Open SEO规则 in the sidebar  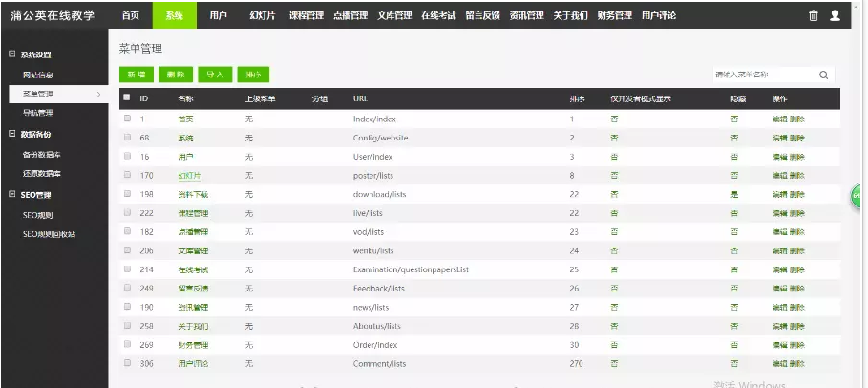(37, 215)
